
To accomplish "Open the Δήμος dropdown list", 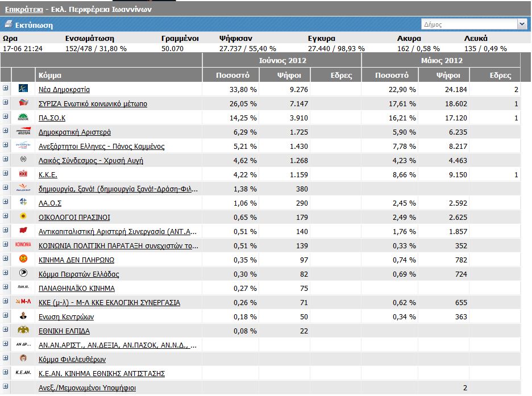I will point(522,24).
